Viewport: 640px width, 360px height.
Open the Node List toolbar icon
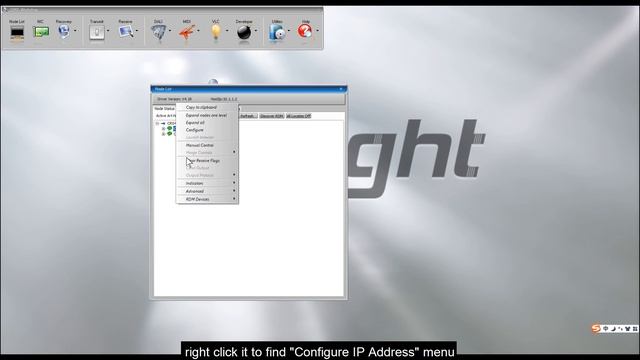click(17, 32)
